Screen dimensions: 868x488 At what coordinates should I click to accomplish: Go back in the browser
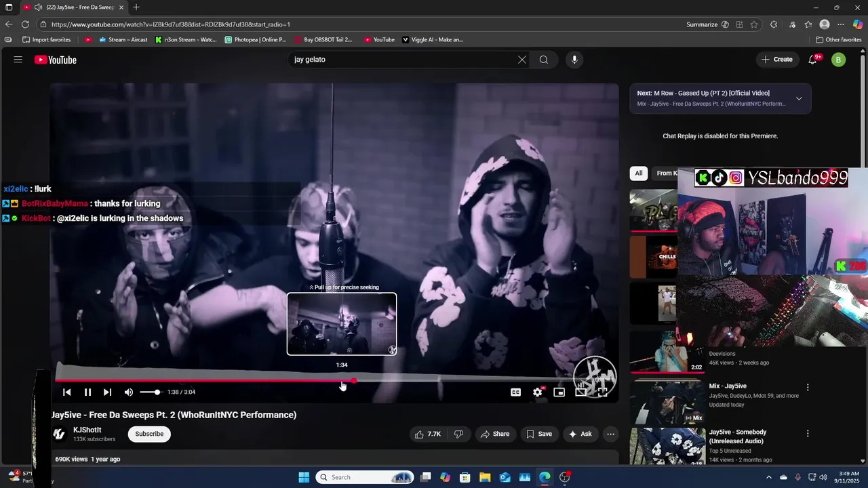(x=9, y=24)
